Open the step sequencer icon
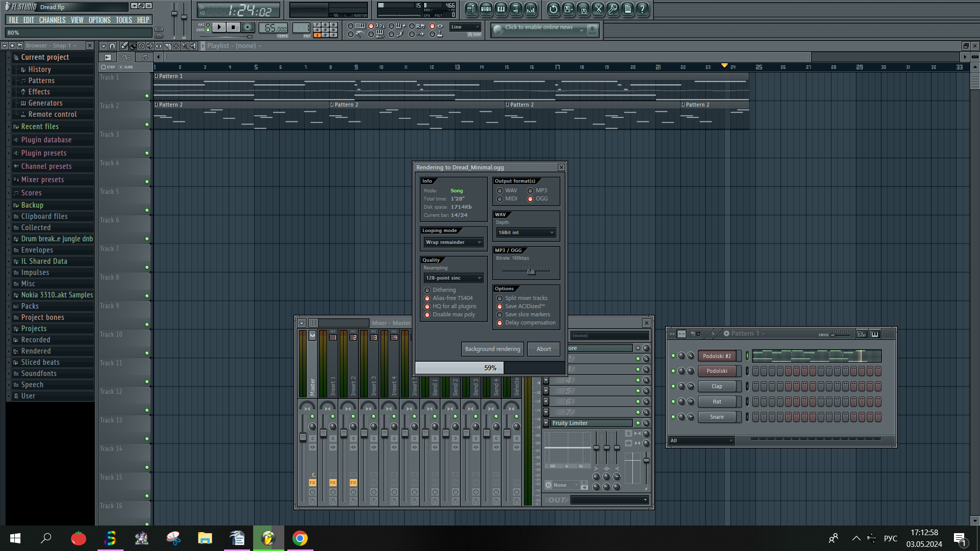 [x=486, y=9]
